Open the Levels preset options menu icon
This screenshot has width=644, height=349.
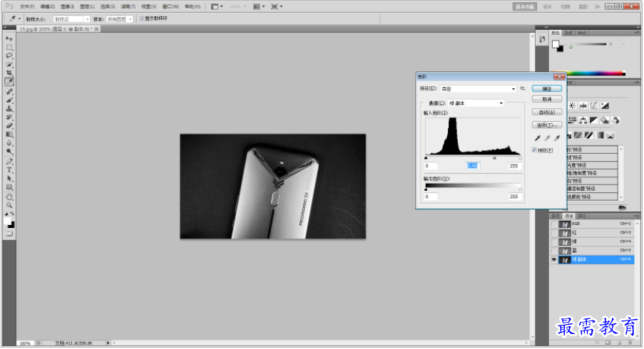click(x=523, y=88)
